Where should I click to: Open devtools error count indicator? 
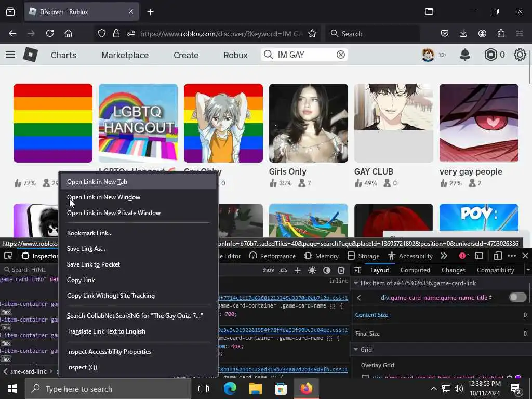pyautogui.click(x=464, y=256)
